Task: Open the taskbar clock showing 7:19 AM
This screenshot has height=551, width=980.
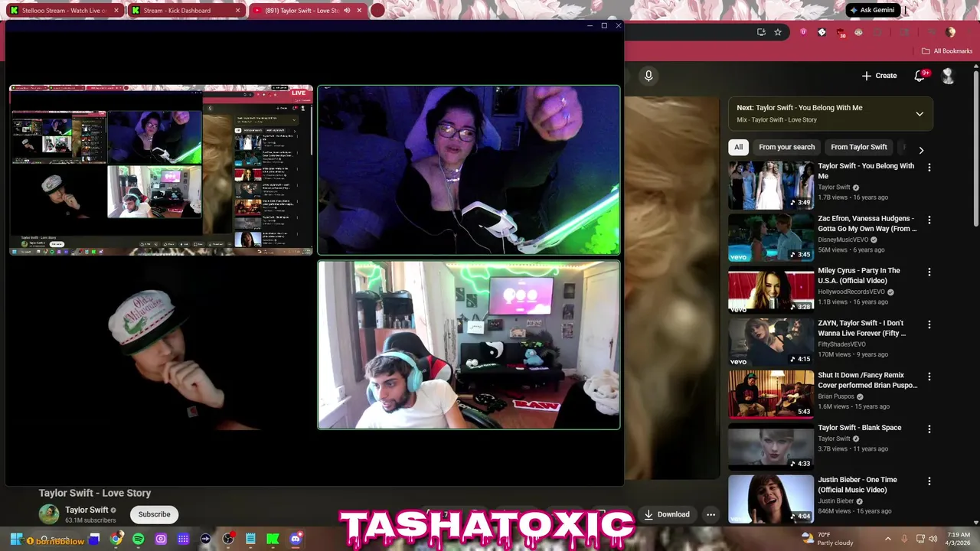Action: pyautogui.click(x=959, y=539)
